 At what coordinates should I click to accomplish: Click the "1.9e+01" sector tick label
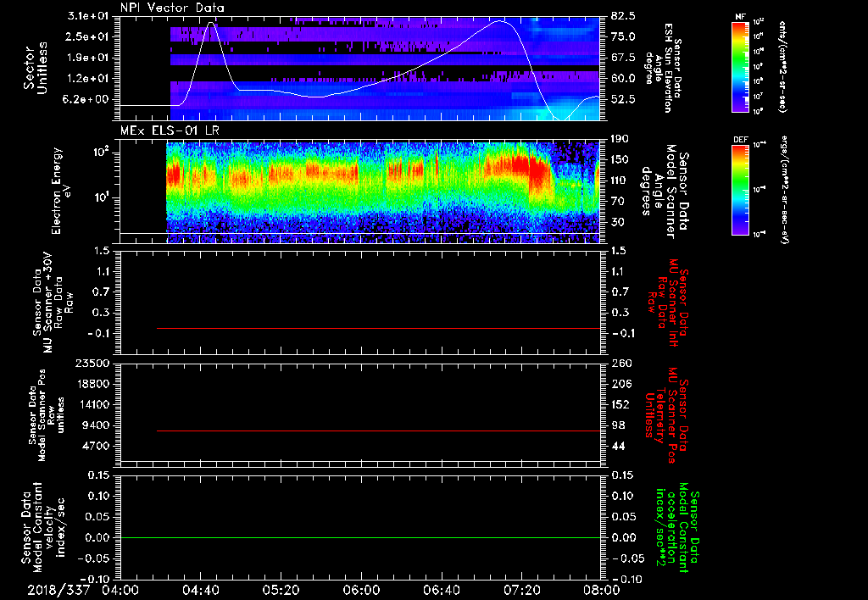click(x=88, y=58)
